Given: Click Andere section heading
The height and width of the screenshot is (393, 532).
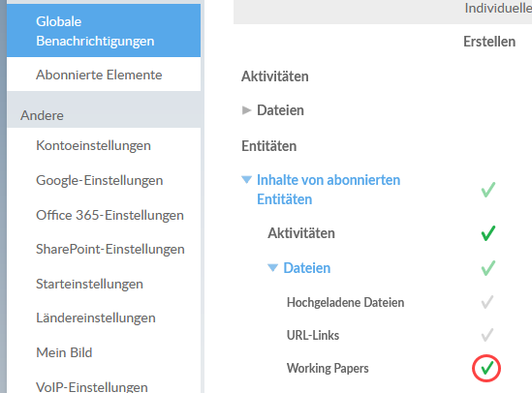Looking at the screenshot, I should pyautogui.click(x=42, y=115).
